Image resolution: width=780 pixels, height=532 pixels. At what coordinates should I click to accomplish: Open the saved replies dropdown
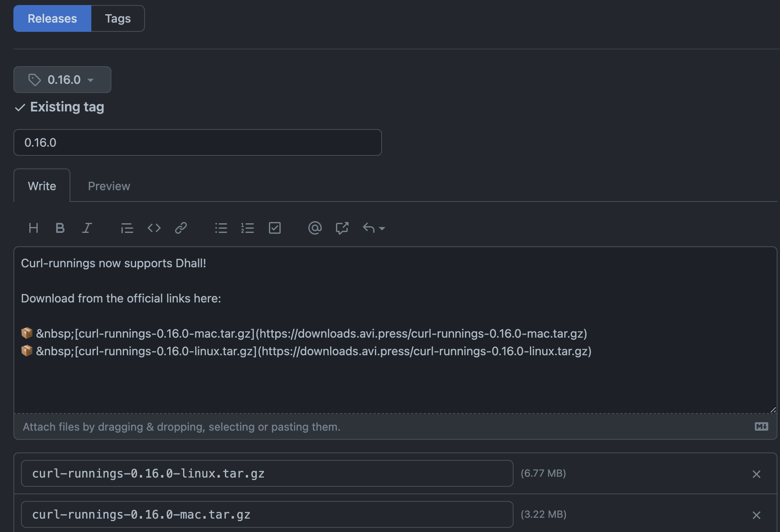tap(374, 228)
